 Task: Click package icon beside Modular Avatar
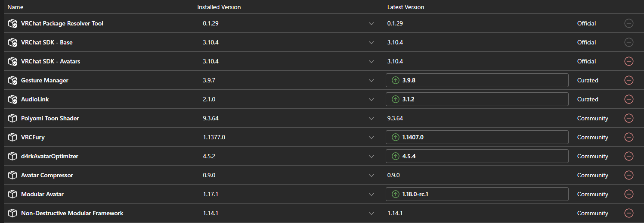12,194
